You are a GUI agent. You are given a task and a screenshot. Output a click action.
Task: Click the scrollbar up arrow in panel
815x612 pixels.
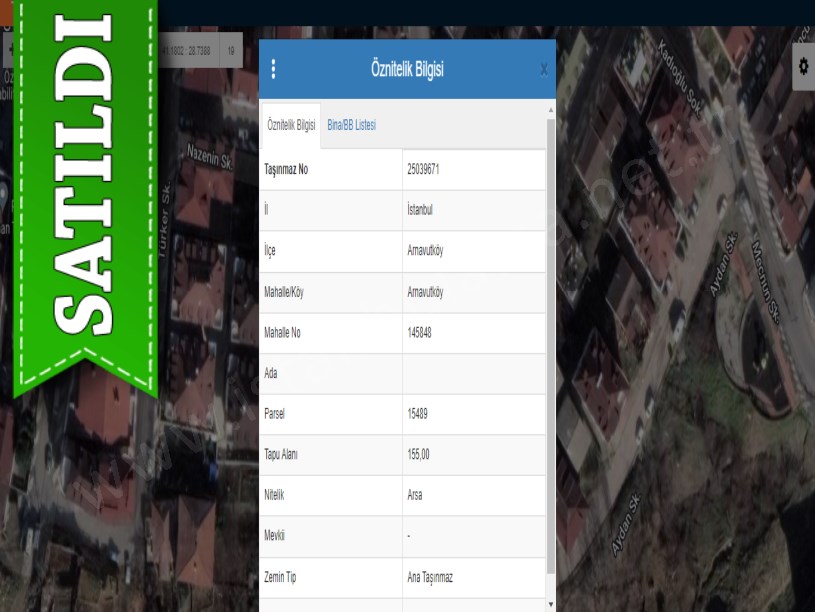(550, 108)
